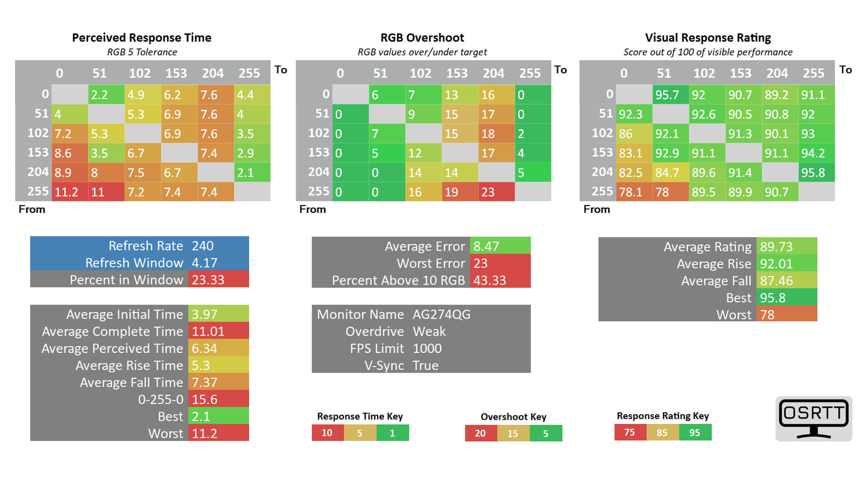Select the Average Error value 8.47
868x488 pixels.
coord(486,246)
